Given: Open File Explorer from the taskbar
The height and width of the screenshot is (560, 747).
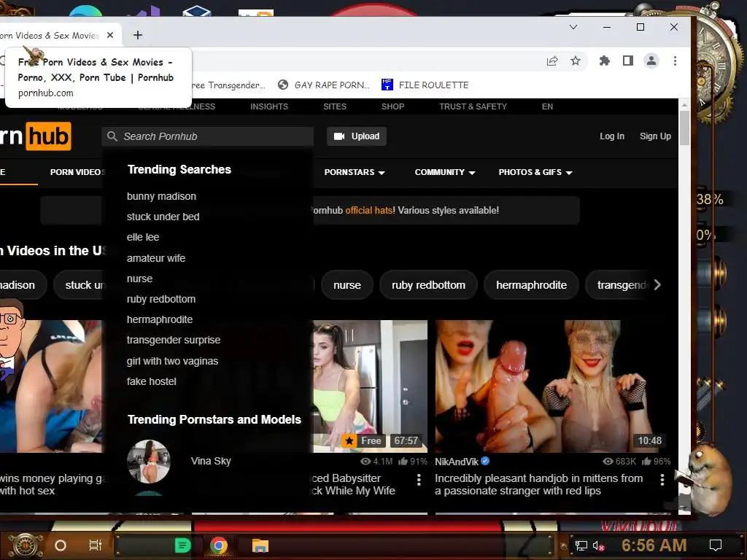Looking at the screenshot, I should pos(260,545).
